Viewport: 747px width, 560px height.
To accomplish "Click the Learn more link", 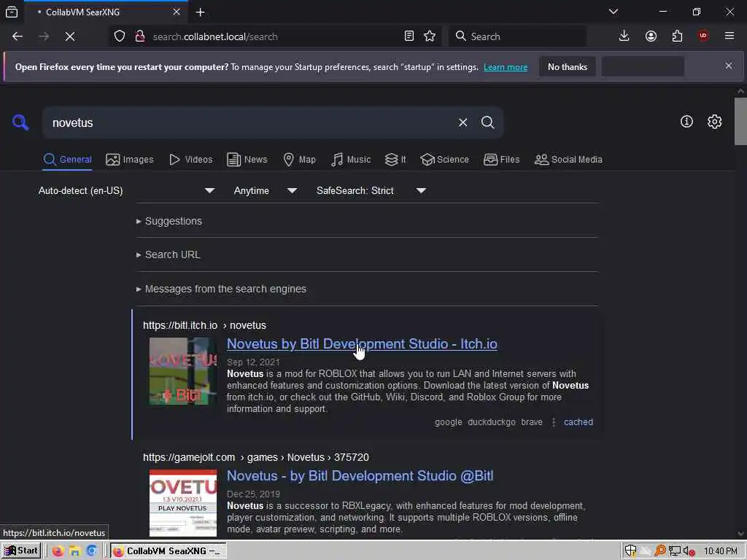I will (506, 67).
